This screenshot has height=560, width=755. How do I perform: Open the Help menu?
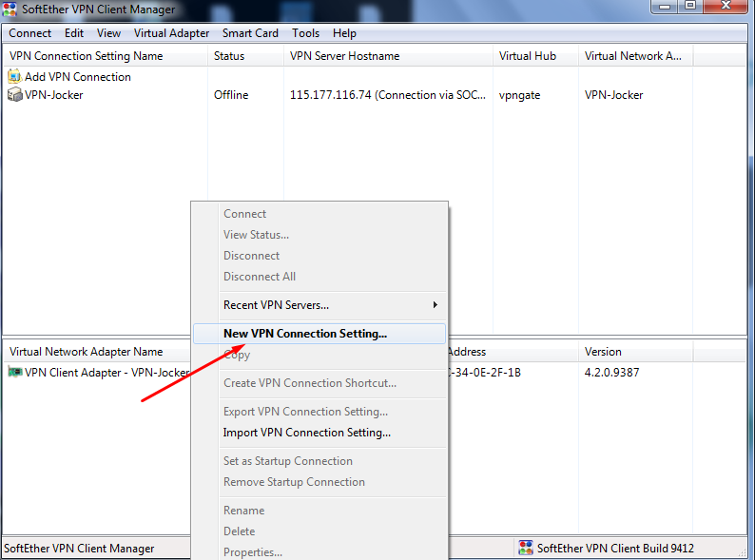(344, 33)
